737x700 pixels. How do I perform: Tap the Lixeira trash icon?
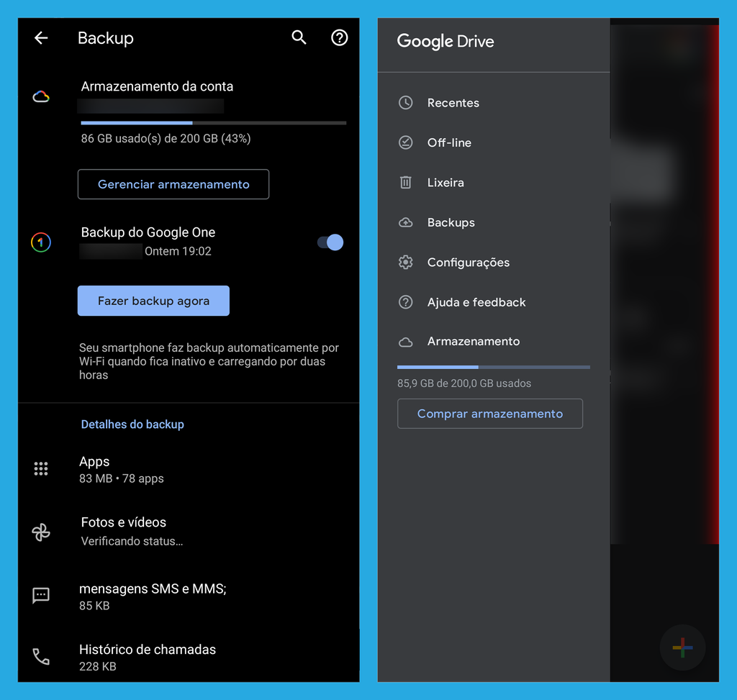click(406, 182)
